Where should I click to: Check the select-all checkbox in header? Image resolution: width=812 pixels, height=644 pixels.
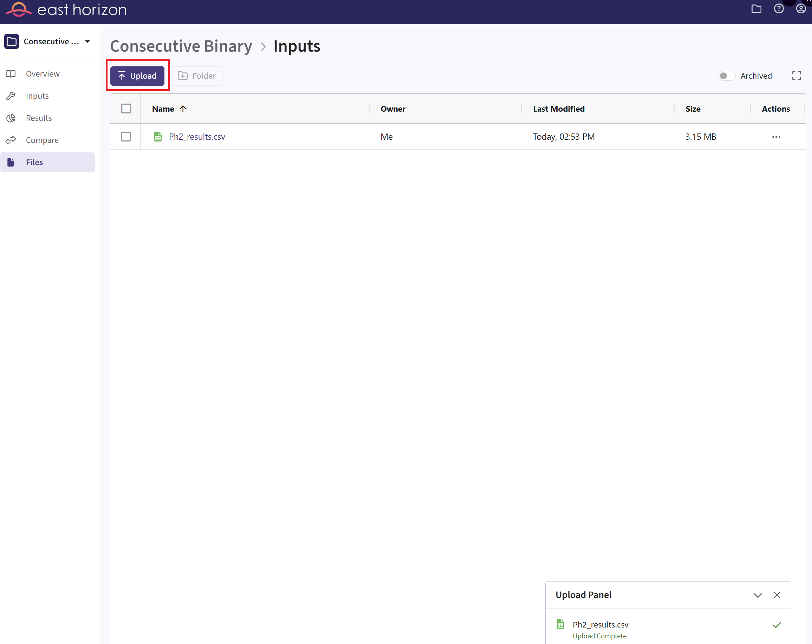coord(126,109)
